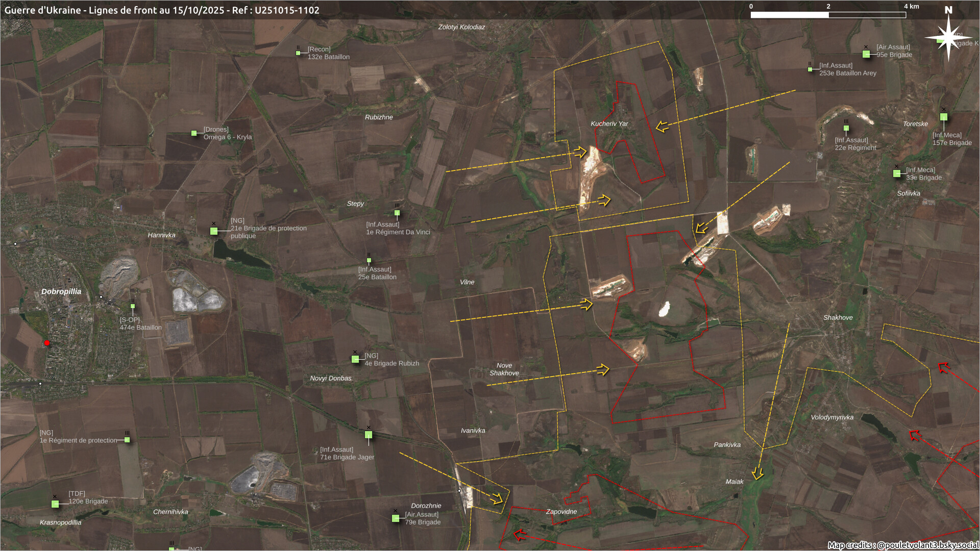Click the Omega 6 - Kryla drones marker
The height and width of the screenshot is (551, 980).
(x=194, y=133)
